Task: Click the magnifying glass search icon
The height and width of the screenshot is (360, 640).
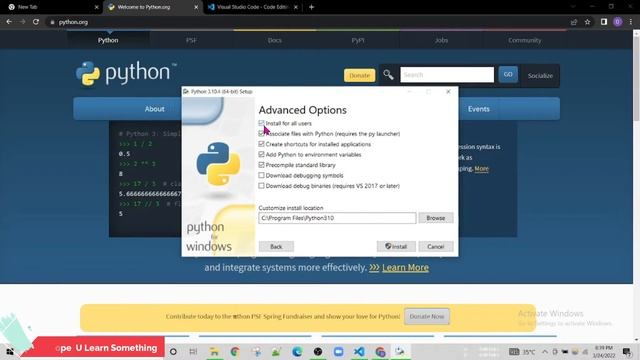Action: click(x=388, y=75)
